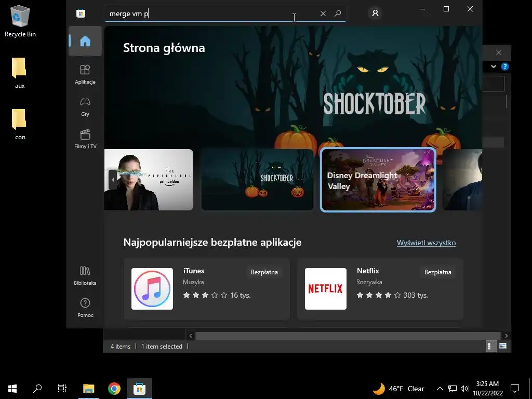Select the aux folder on desktop
532x399 pixels.
(x=20, y=73)
